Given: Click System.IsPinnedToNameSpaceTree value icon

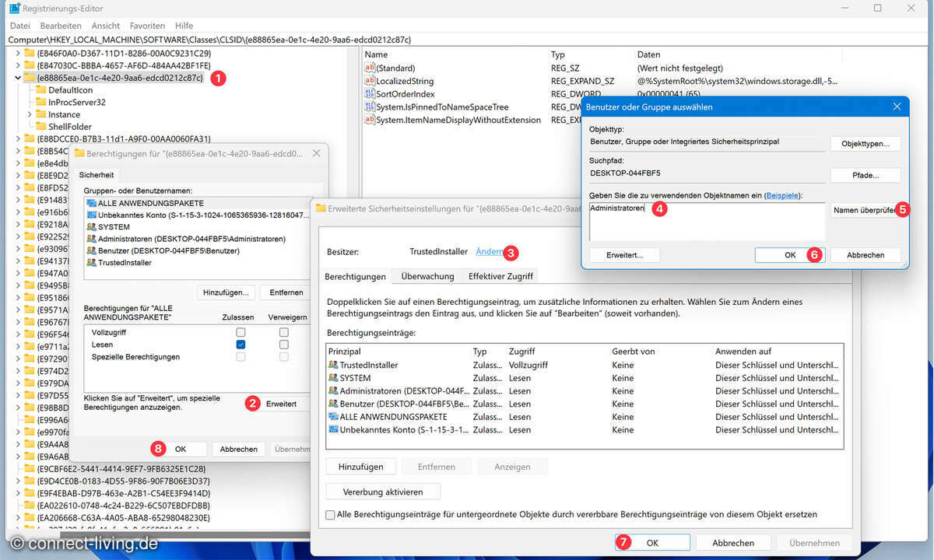Looking at the screenshot, I should tap(370, 107).
